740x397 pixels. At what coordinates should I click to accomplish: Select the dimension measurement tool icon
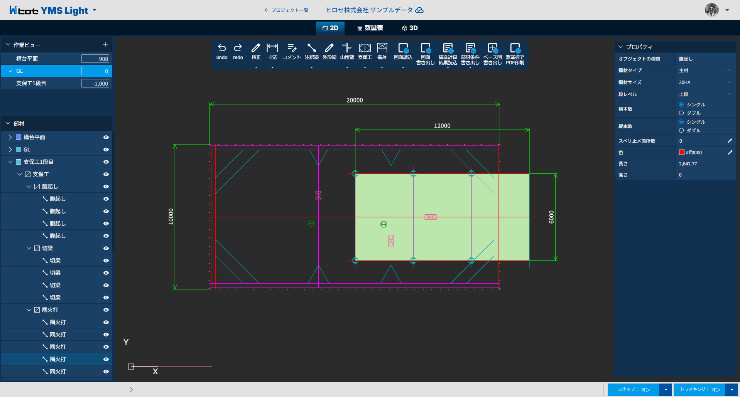[x=272, y=48]
